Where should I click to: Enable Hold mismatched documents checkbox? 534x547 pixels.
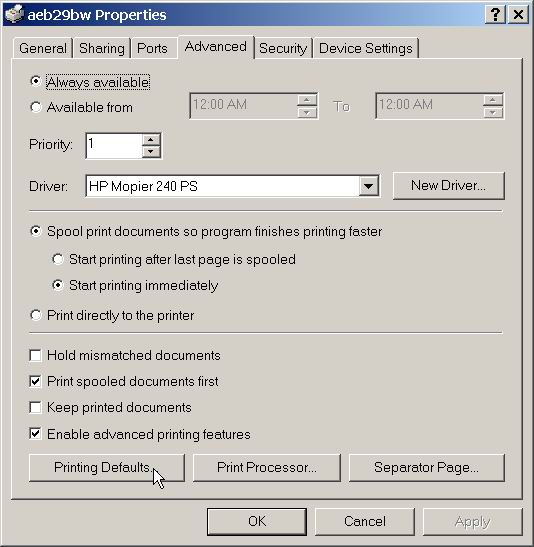coord(36,355)
